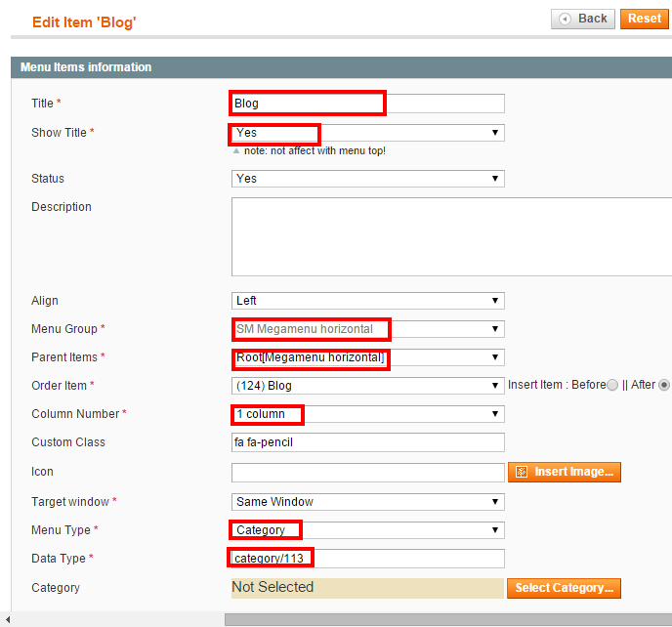
Task: Open the Show Title dropdown
Action: pyautogui.click(x=367, y=133)
